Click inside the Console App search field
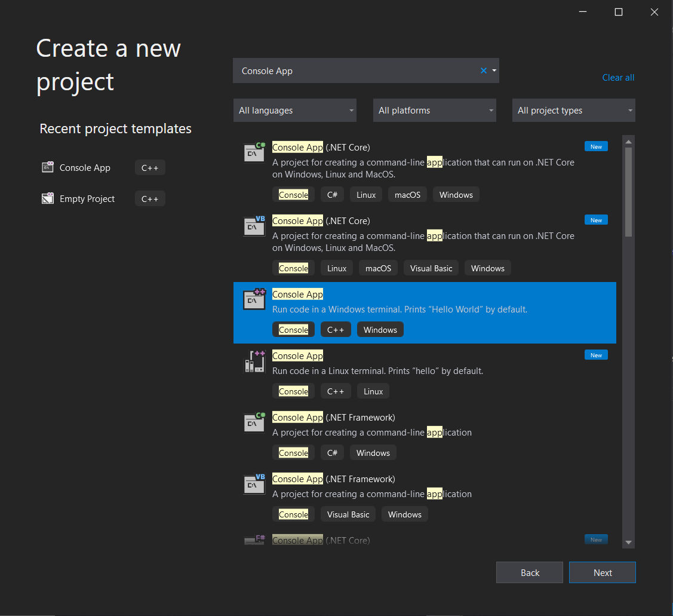Screen dimensions: 673x616 pos(358,70)
